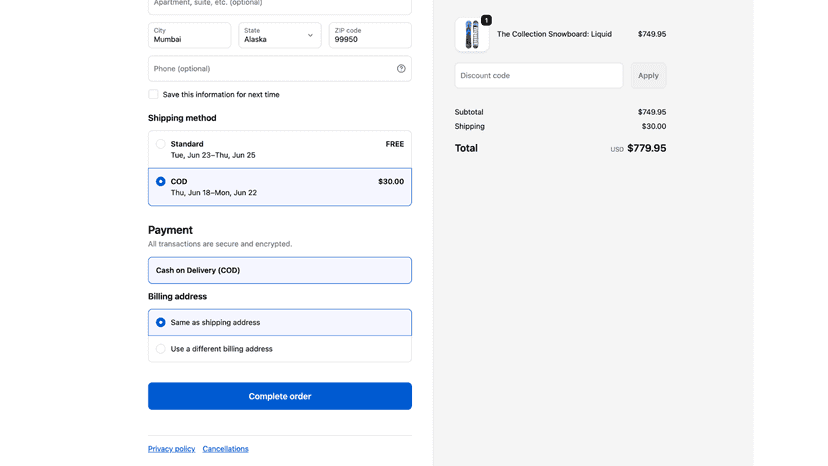Click the product name The Collection Snowboard: Liquid
828x466 pixels.
pos(554,34)
